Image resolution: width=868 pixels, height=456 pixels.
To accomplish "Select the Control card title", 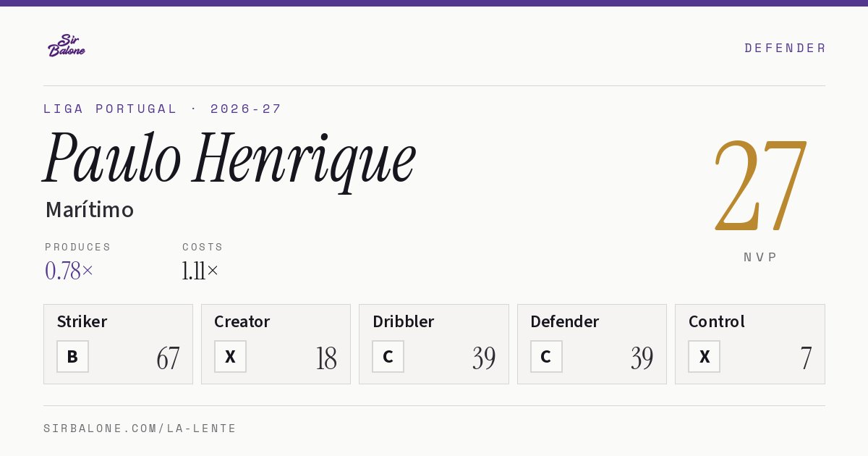I will (717, 321).
